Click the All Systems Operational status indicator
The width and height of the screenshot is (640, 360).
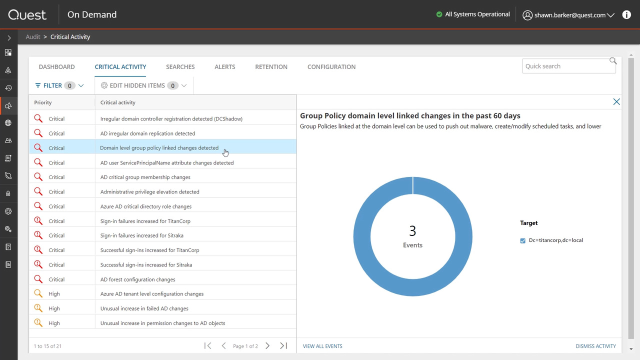473,14
